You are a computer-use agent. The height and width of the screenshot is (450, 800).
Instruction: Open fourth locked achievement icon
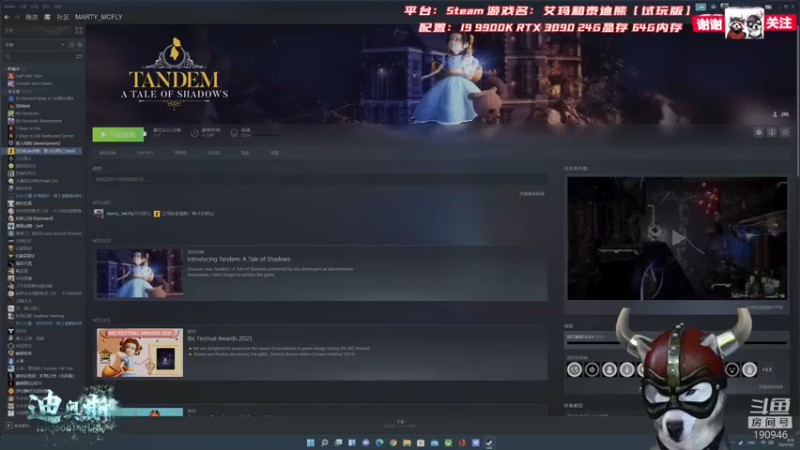click(627, 369)
